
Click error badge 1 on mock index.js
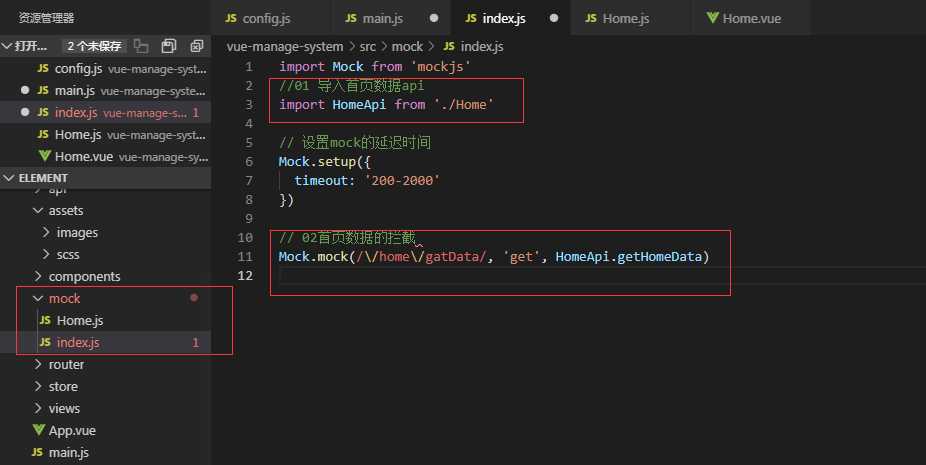tap(195, 343)
